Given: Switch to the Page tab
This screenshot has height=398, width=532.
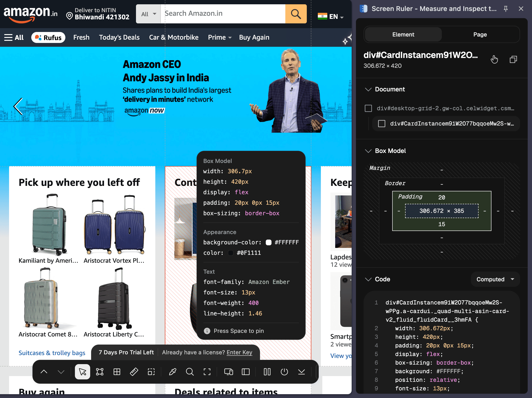Looking at the screenshot, I should 480,35.
